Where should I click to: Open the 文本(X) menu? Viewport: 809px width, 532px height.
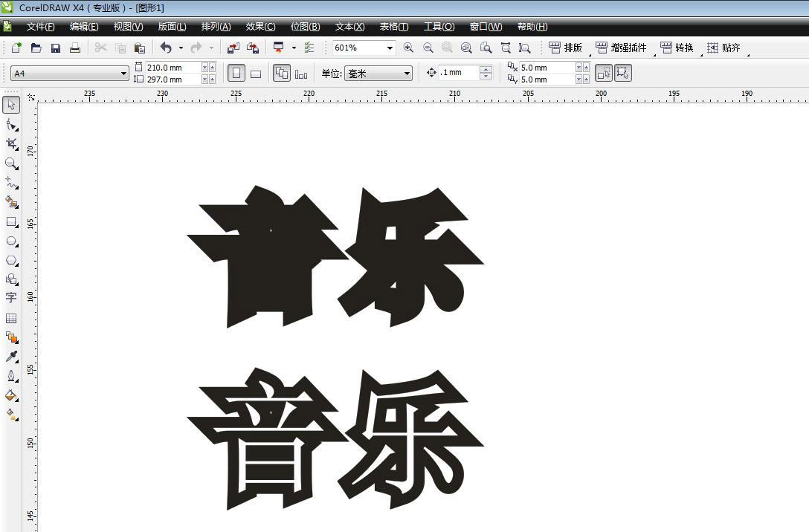coord(349,27)
